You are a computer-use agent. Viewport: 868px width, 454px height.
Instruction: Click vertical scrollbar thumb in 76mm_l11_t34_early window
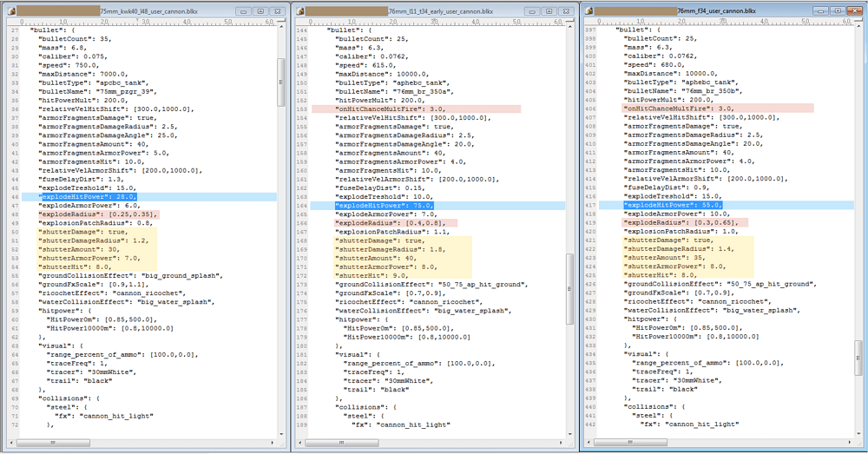coord(569,289)
